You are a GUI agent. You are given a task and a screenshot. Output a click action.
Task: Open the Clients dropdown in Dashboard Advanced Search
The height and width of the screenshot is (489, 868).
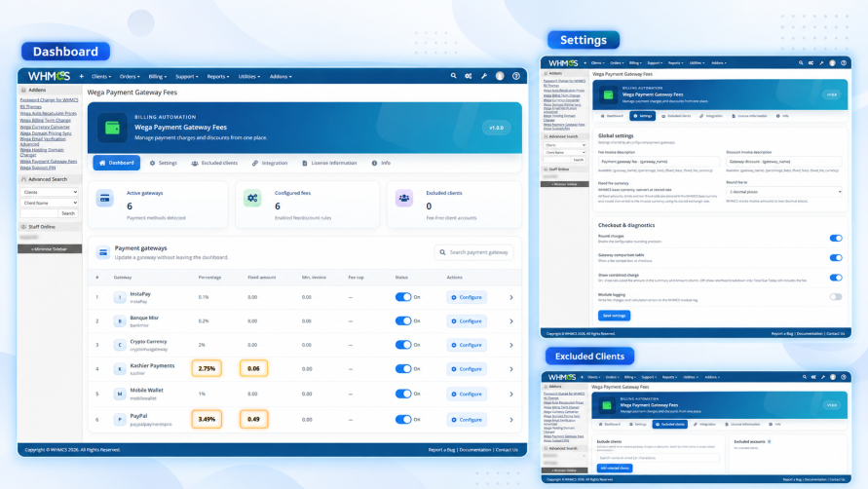point(50,192)
